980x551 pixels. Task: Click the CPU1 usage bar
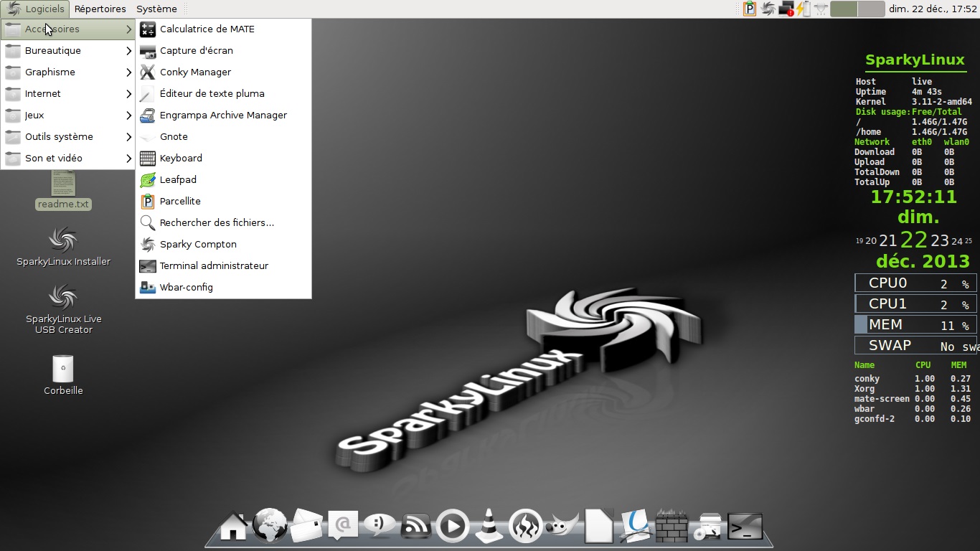click(915, 303)
